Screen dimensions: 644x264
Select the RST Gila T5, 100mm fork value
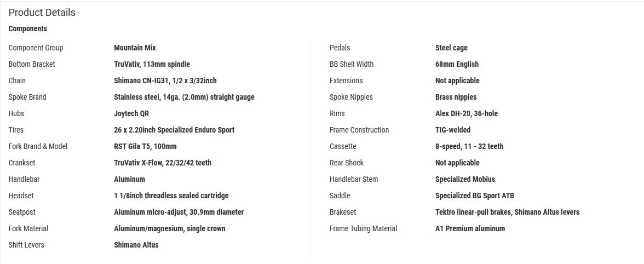(146, 147)
